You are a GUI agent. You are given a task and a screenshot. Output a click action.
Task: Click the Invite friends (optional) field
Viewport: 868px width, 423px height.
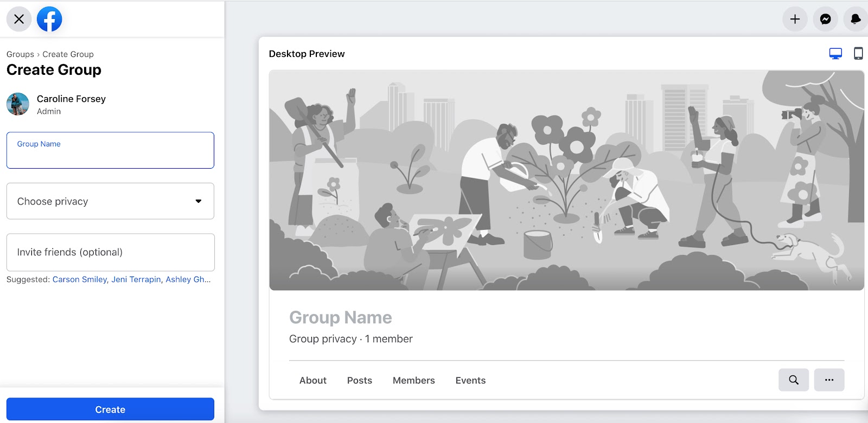pos(110,252)
